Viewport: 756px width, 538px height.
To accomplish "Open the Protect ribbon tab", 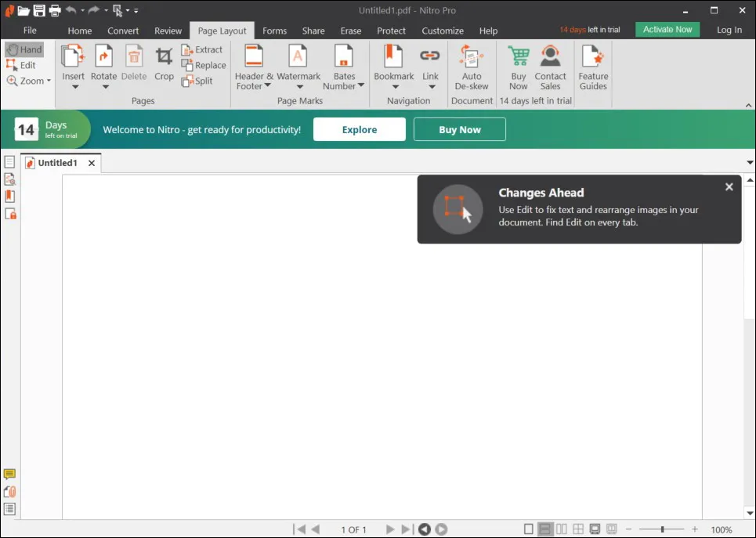I will pyautogui.click(x=391, y=31).
